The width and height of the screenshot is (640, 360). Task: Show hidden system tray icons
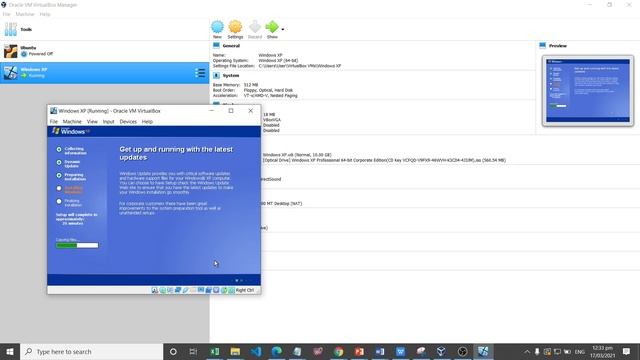click(527, 351)
